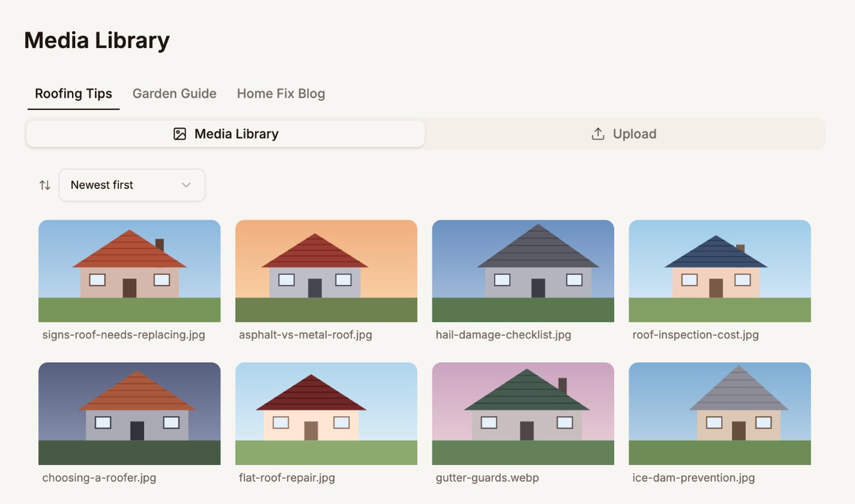Expand the sort dropdown chevron
The width and height of the screenshot is (855, 504).
pyautogui.click(x=186, y=185)
